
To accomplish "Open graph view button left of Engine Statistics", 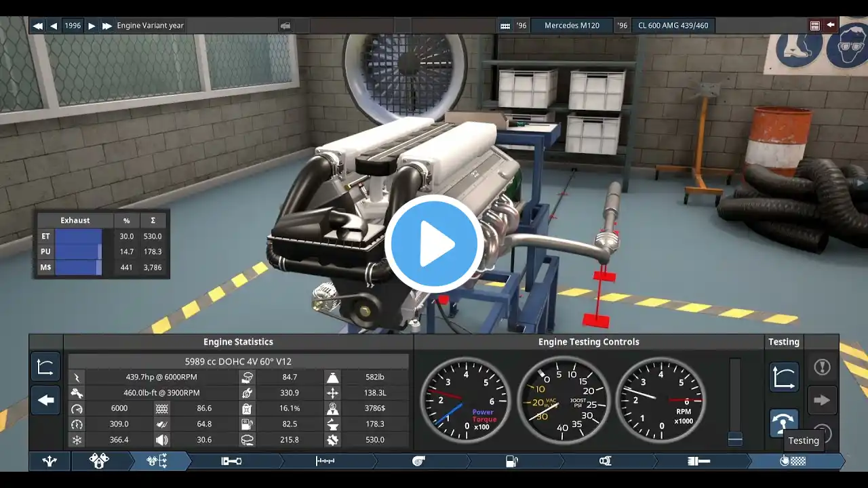I will point(45,367).
